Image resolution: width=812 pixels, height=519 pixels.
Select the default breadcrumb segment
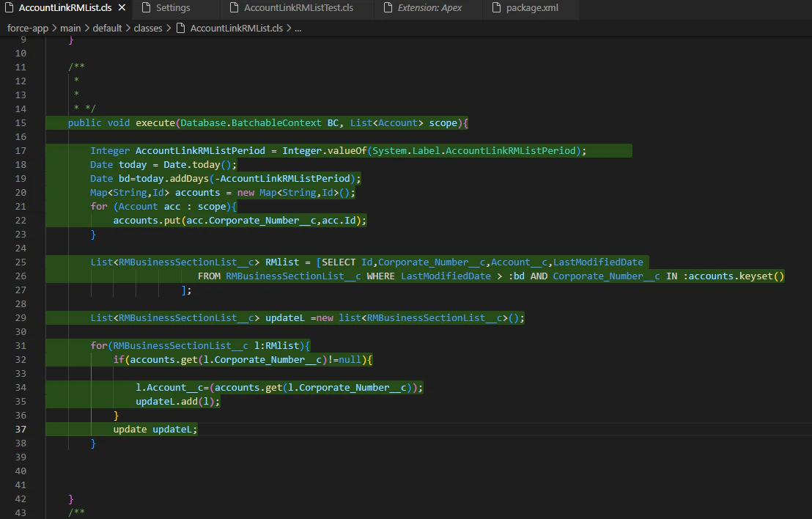tap(107, 28)
